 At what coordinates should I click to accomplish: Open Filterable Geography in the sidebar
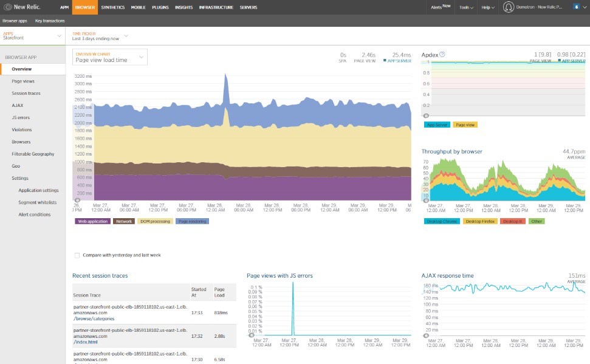click(33, 154)
